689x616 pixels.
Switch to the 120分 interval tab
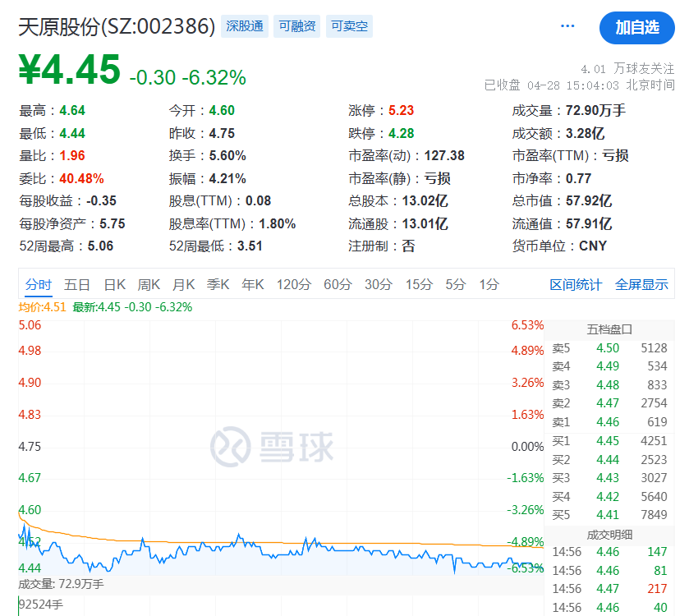(x=293, y=285)
